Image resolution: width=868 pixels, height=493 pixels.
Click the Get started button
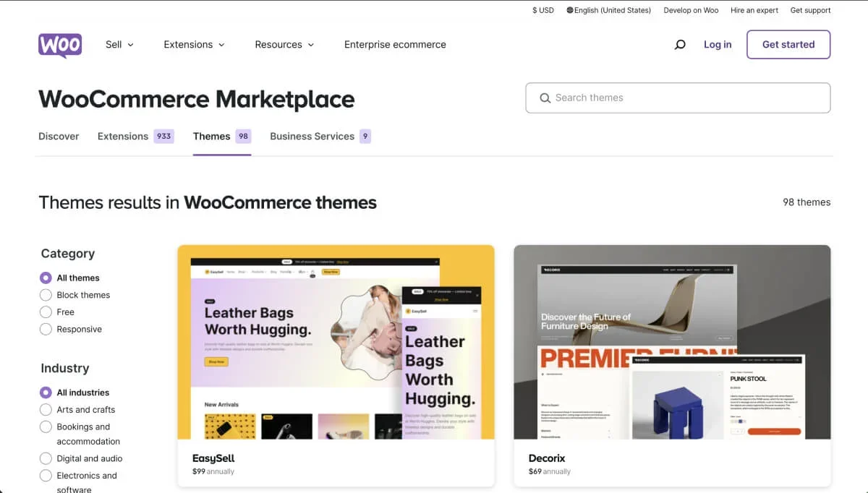tap(788, 44)
